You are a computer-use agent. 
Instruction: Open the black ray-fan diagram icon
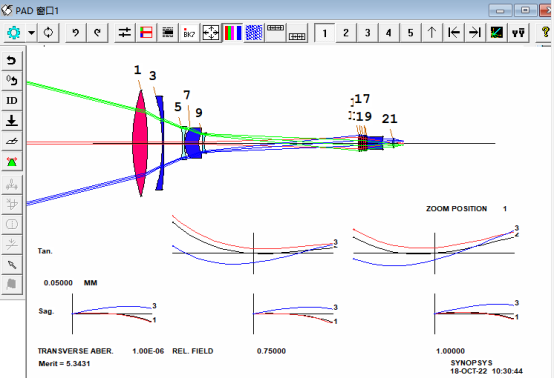point(497,33)
